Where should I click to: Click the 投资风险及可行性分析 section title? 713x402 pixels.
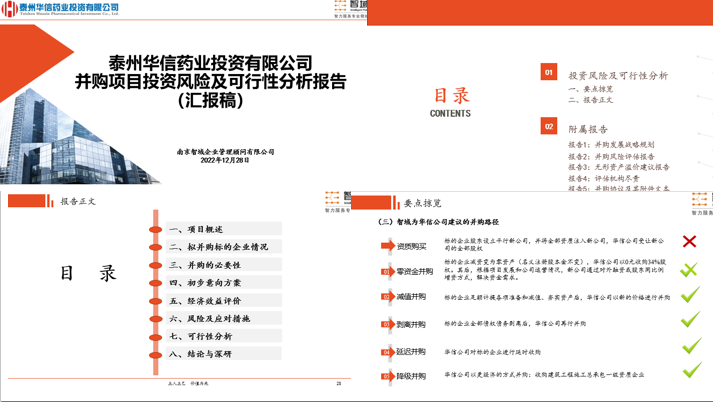tap(618, 75)
